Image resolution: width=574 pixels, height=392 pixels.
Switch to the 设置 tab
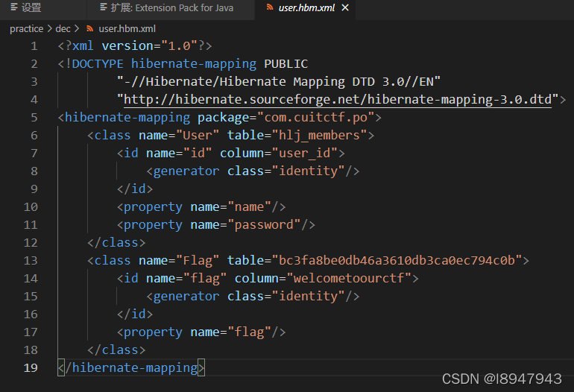click(x=25, y=7)
